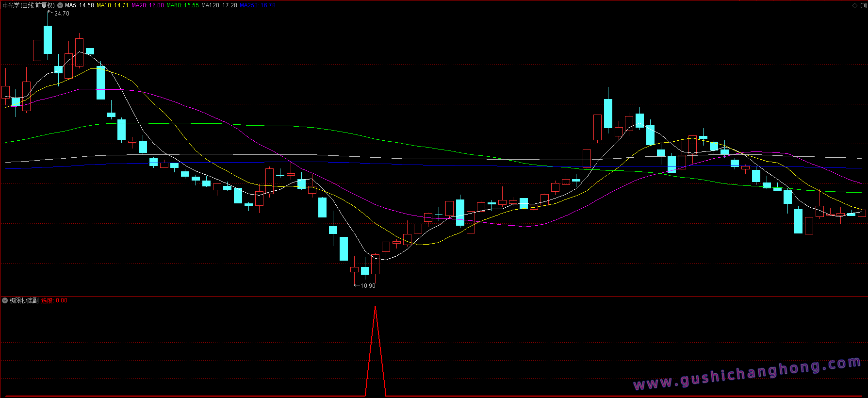
Task: Toggle the side panel icon at top right
Action: pyautogui.click(x=863, y=5)
